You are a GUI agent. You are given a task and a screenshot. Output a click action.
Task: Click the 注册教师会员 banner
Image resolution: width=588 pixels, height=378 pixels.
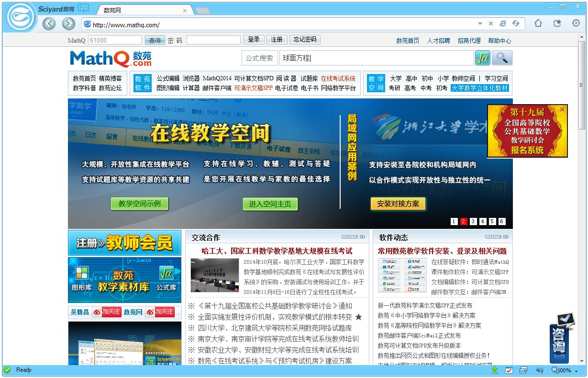click(x=124, y=243)
